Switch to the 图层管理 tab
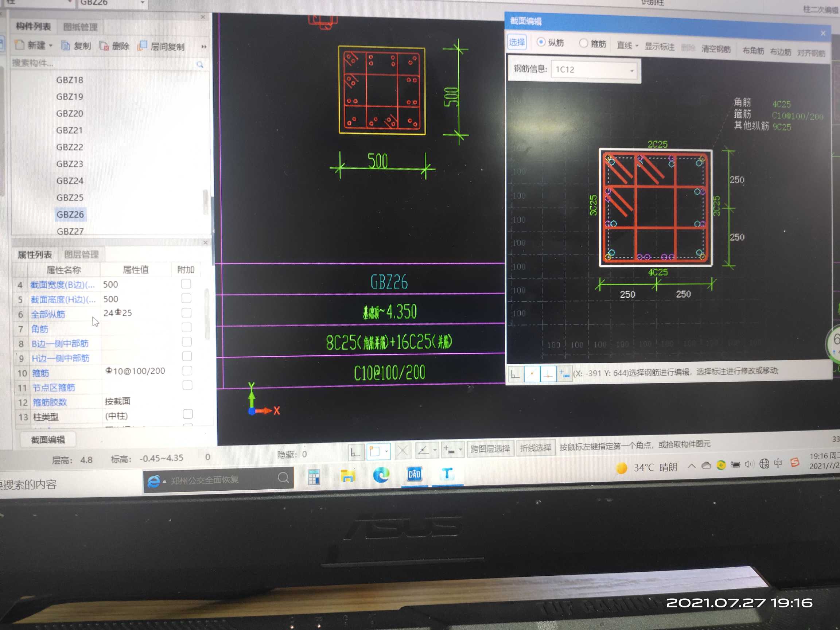The image size is (840, 630). [x=81, y=254]
